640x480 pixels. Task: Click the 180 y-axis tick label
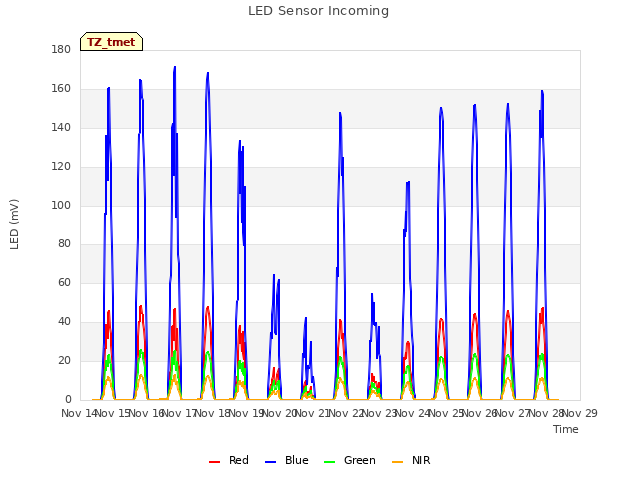click(61, 49)
